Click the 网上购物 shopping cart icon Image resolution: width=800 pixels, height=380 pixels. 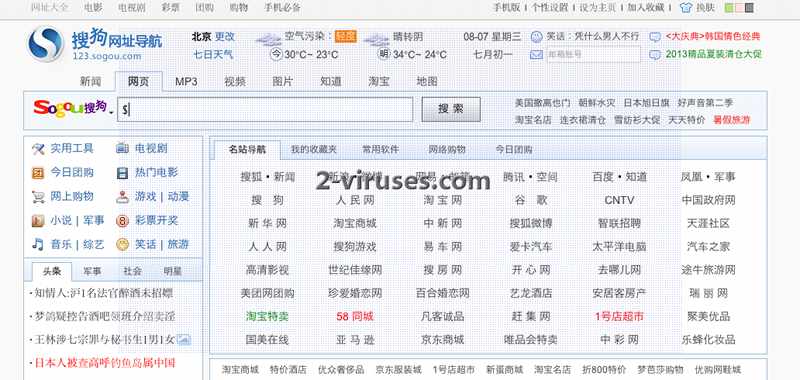click(x=38, y=197)
